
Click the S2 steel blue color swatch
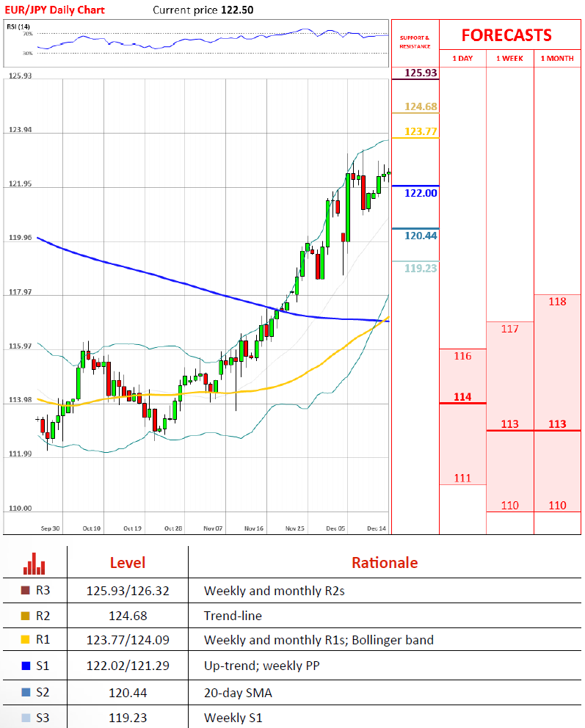26,692
